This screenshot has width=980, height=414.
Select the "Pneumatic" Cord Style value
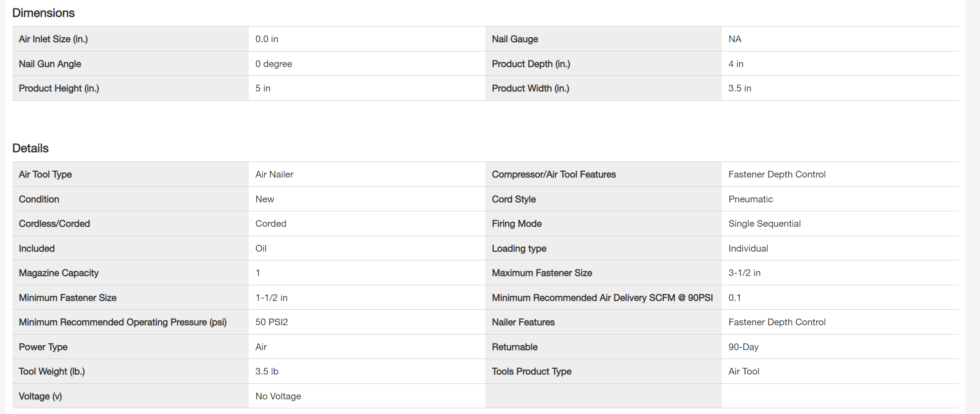pos(750,199)
